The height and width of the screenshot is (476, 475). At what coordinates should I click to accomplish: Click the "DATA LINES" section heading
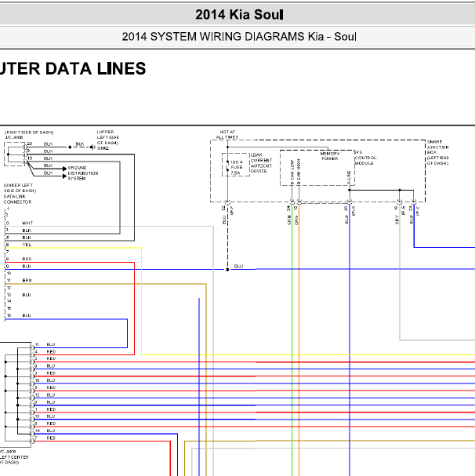coord(96,68)
